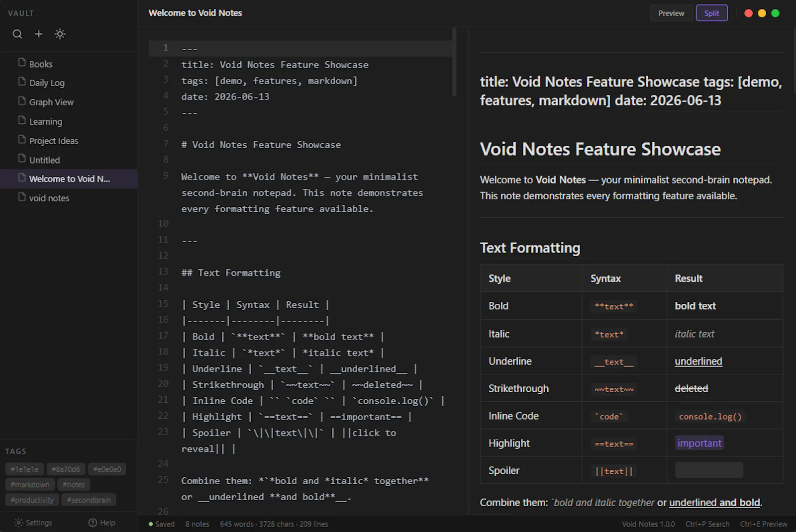Open the Project Ideas note
The width and height of the screenshot is (796, 532).
pyautogui.click(x=69, y=141)
